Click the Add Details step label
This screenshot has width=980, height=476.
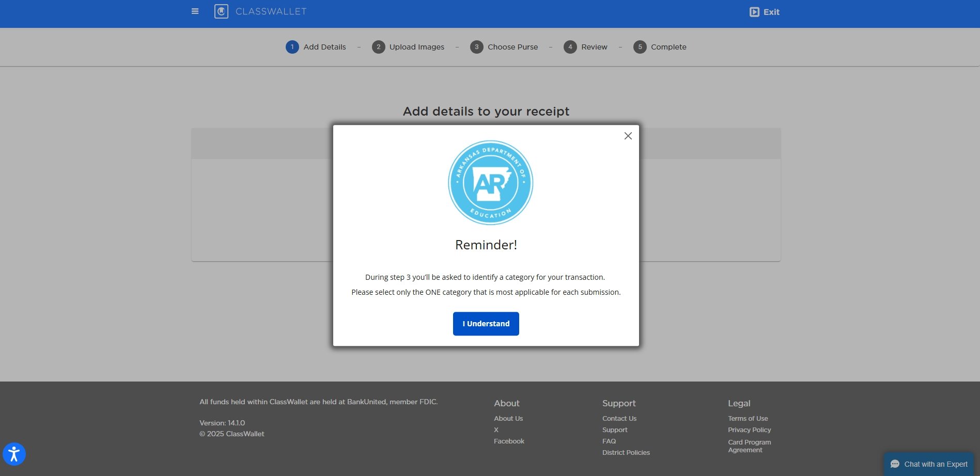pos(324,47)
